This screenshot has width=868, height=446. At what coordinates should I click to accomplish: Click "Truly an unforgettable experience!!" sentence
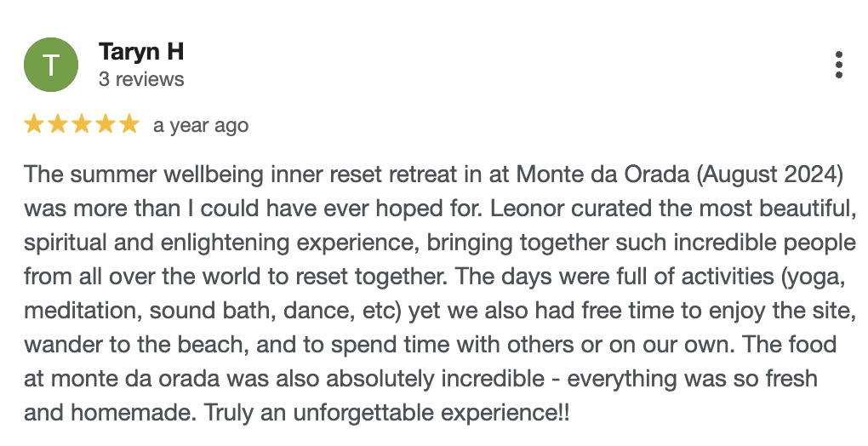click(388, 414)
